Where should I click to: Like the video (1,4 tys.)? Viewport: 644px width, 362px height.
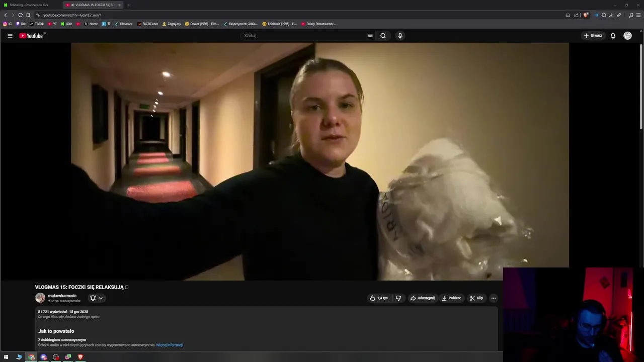click(x=379, y=298)
